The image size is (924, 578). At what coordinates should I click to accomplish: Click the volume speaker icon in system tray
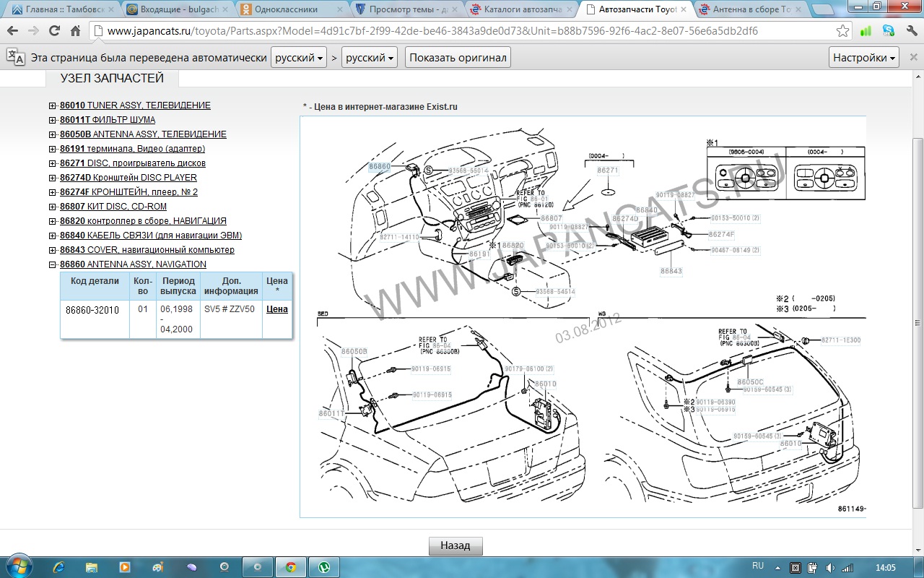[829, 567]
